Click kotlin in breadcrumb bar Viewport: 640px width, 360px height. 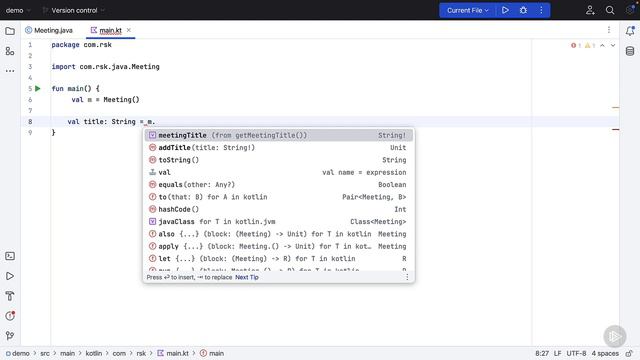coord(93,353)
